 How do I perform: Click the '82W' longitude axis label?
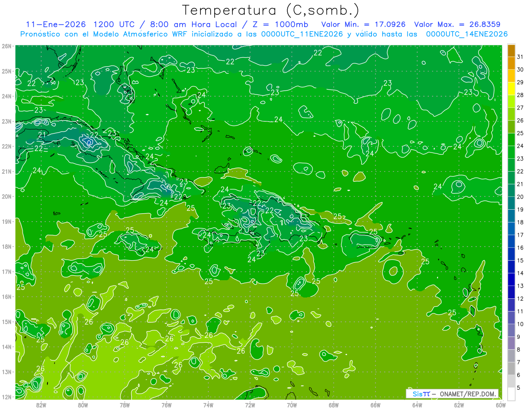(41, 405)
